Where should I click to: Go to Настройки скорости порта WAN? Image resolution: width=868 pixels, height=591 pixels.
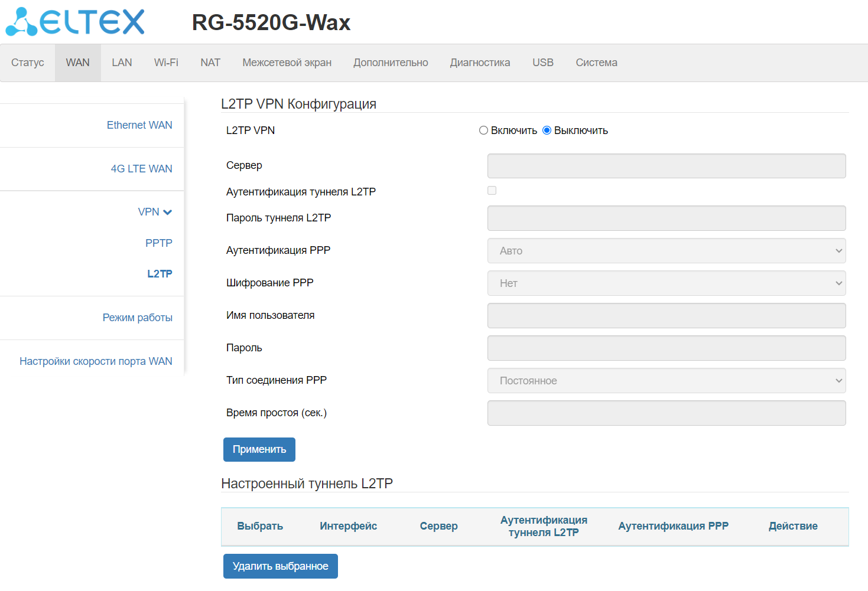click(96, 361)
